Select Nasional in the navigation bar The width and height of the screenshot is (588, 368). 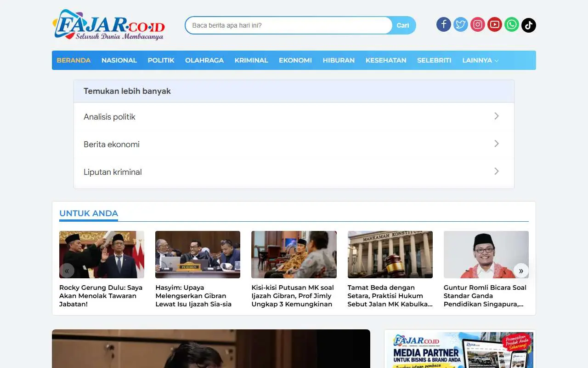point(119,60)
